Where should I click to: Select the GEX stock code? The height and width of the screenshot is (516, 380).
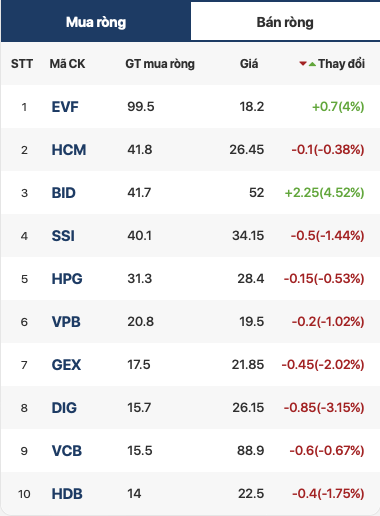(66, 365)
